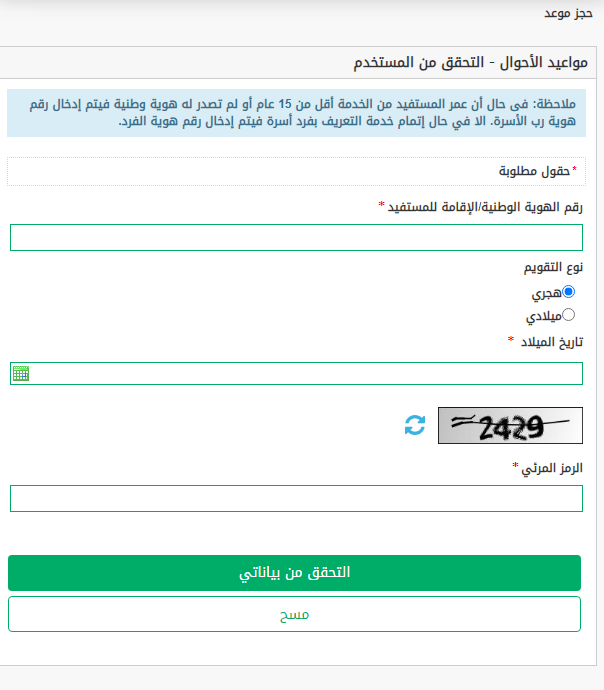Refresh the captcha image
604x690 pixels.
(415, 425)
